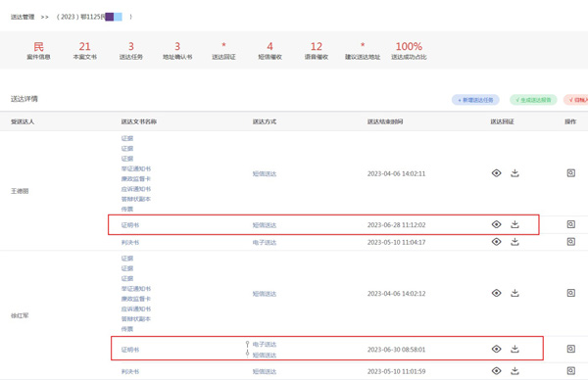
Task: Open 传票 document in 徐红军 group
Action: pyautogui.click(x=127, y=329)
